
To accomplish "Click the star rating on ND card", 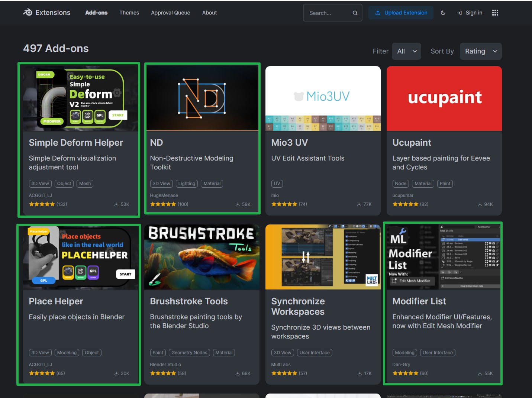I will [x=163, y=204].
